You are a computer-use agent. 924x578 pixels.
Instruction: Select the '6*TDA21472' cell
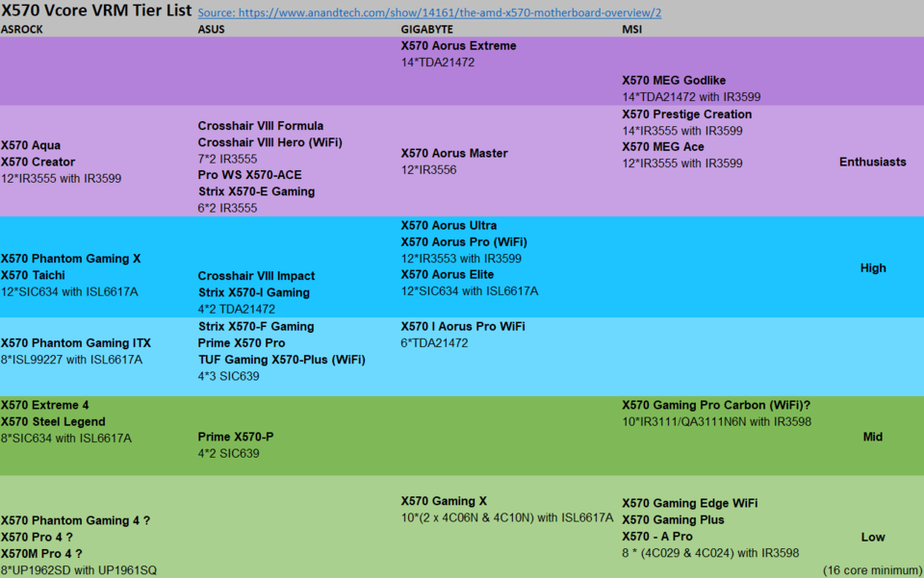click(x=434, y=343)
